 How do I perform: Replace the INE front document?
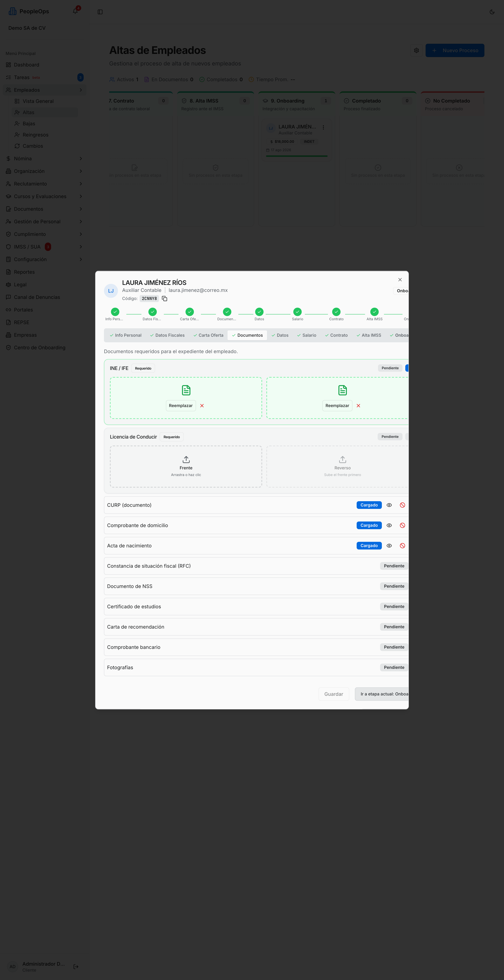tap(181, 405)
